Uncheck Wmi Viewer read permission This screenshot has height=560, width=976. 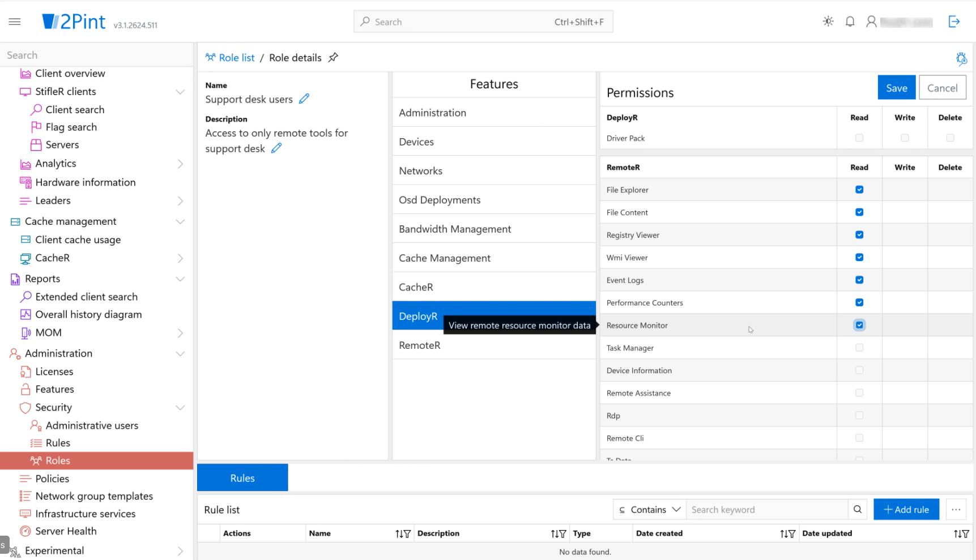(x=859, y=258)
